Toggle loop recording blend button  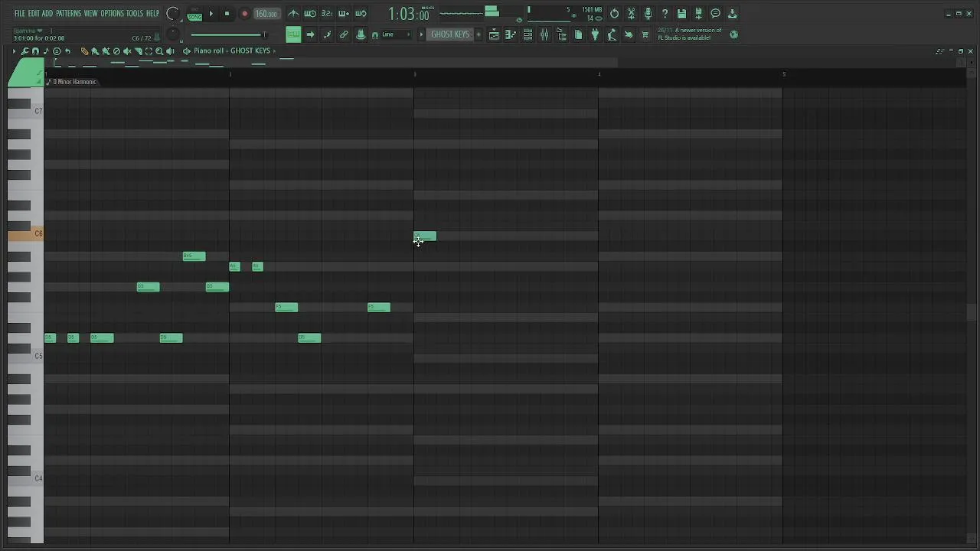[361, 14]
